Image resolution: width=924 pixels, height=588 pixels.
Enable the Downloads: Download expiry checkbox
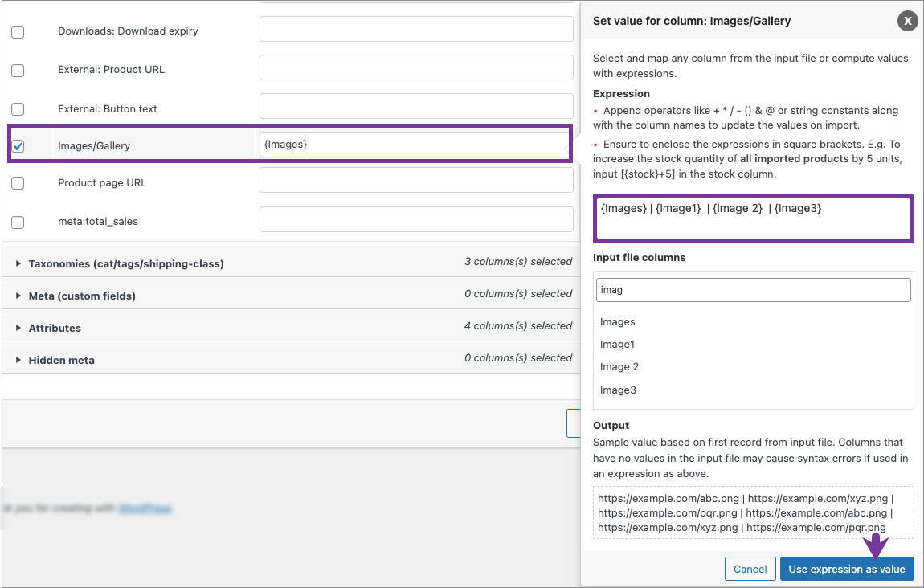pyautogui.click(x=18, y=31)
